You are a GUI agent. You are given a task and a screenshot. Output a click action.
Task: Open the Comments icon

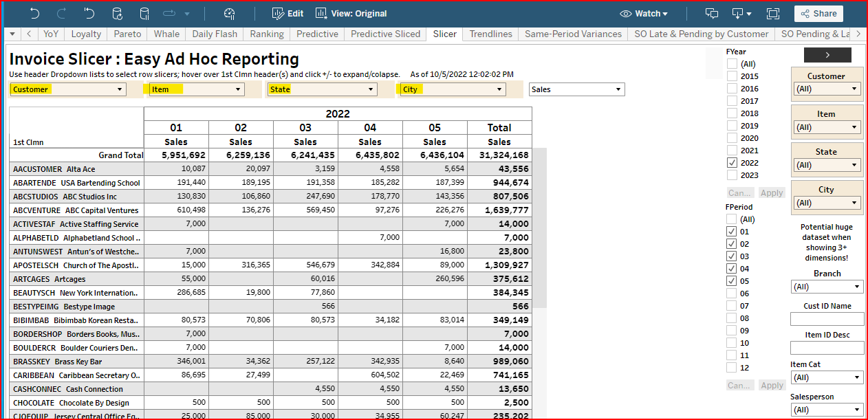click(x=712, y=13)
